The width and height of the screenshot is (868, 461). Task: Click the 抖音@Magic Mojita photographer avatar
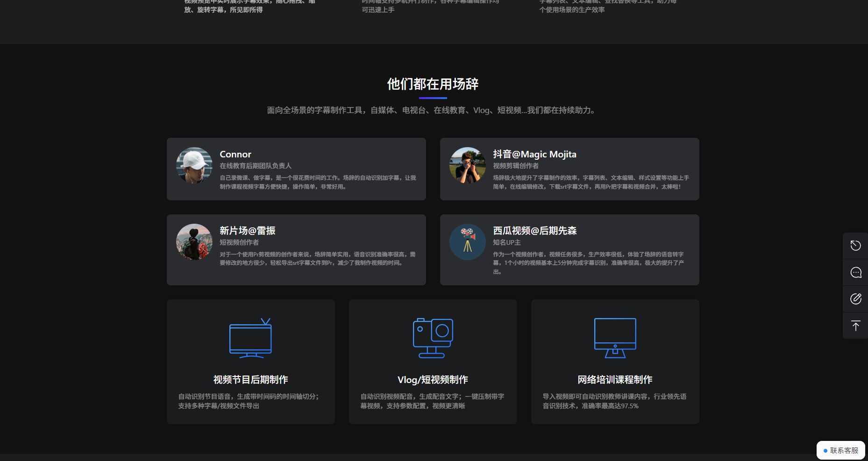[467, 165]
